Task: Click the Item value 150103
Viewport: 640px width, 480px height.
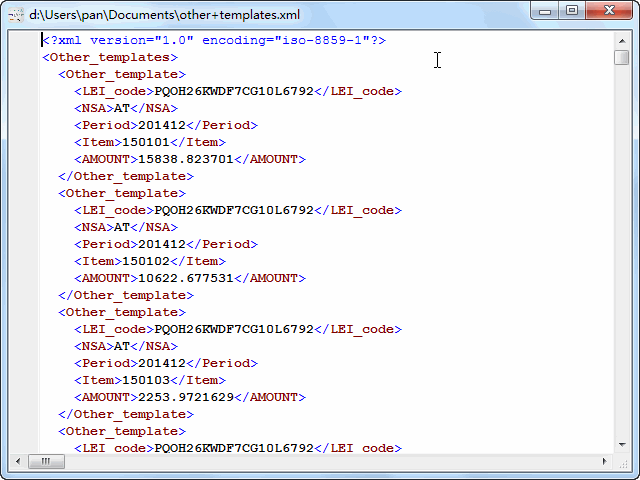Action: click(146, 380)
